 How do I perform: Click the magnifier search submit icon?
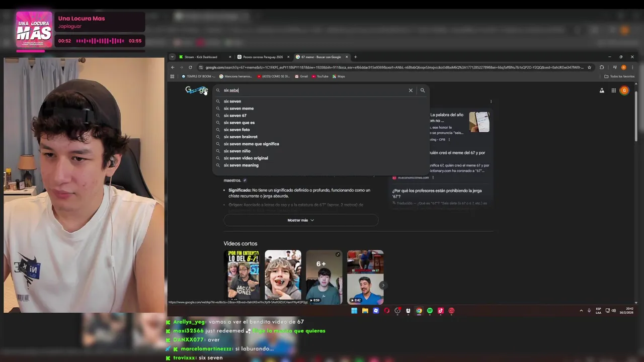pos(423,90)
